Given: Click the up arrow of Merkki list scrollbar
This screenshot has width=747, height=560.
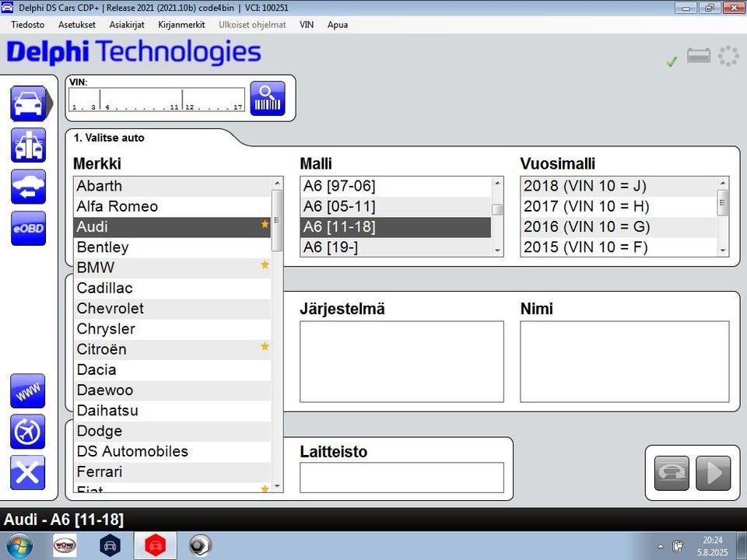Looking at the screenshot, I should click(x=277, y=184).
